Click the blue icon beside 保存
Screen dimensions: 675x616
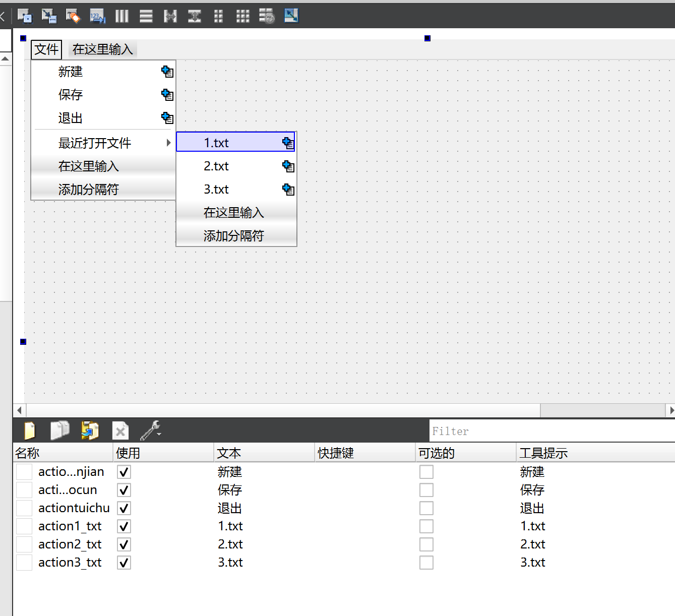[x=167, y=95]
